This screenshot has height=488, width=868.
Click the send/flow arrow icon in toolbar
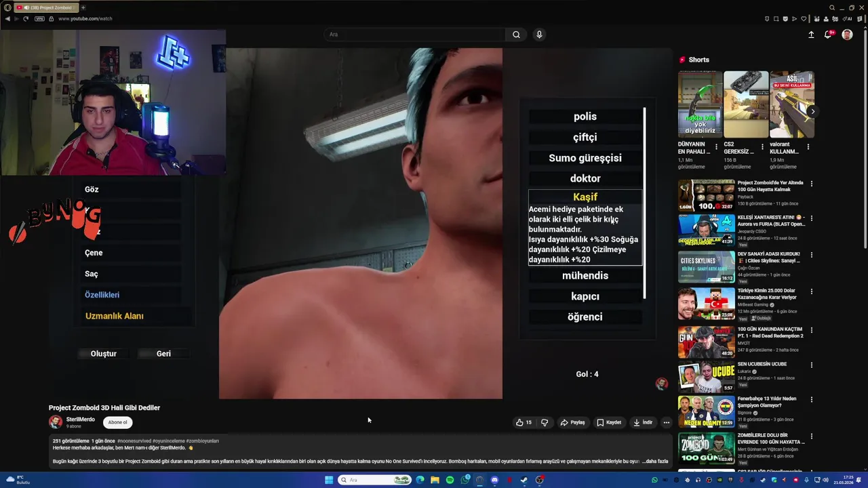click(x=795, y=18)
